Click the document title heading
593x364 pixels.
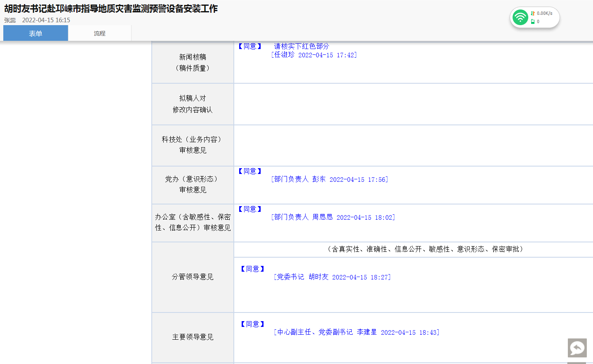111,9
